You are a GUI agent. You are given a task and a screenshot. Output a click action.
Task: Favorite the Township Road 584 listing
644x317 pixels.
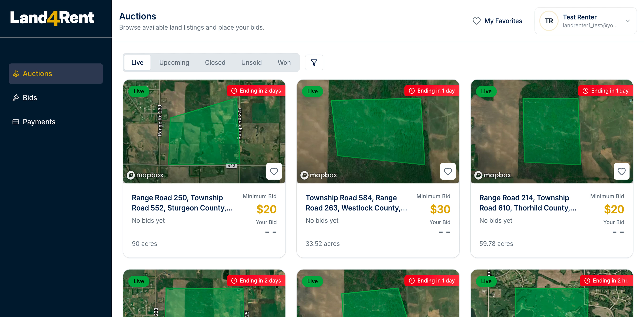point(448,171)
